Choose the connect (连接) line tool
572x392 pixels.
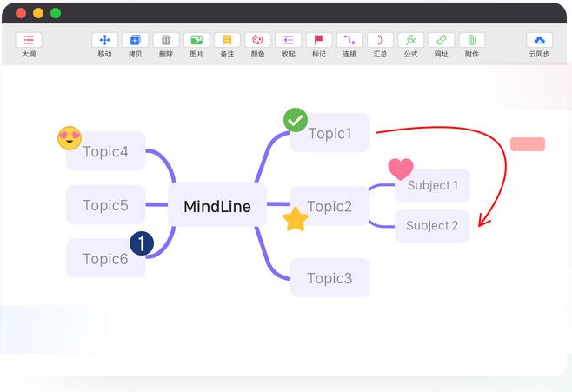coord(349,40)
